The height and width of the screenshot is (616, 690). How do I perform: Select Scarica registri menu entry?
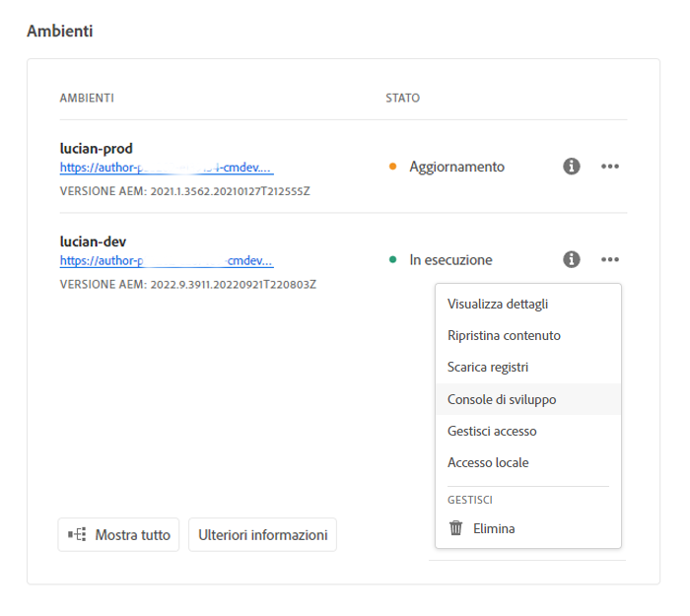pyautogui.click(x=488, y=367)
